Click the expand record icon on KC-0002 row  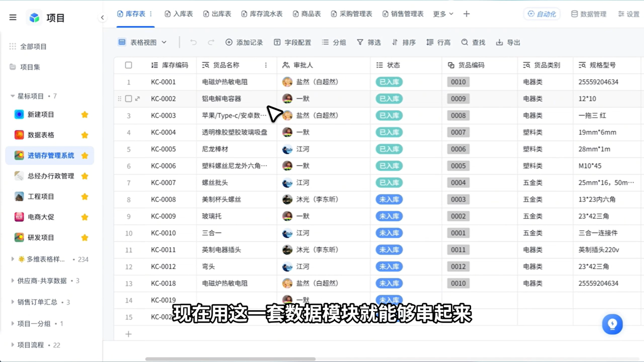click(137, 99)
